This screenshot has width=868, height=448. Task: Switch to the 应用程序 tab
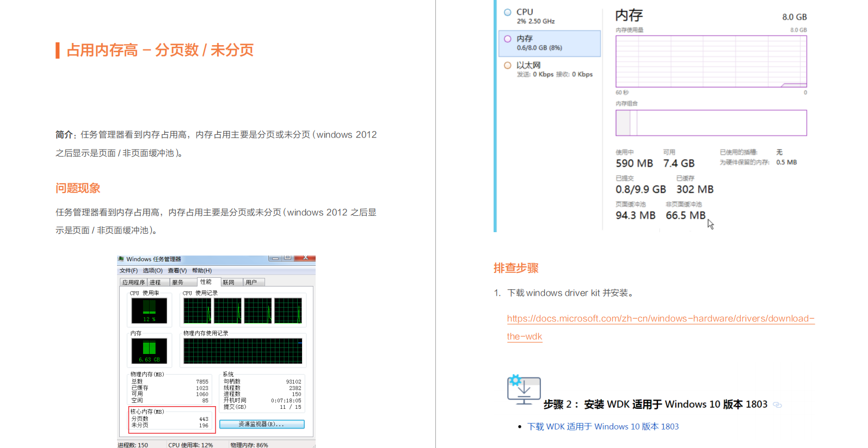point(133,282)
